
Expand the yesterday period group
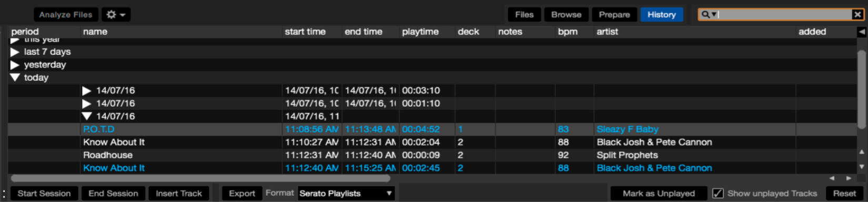coord(15,65)
